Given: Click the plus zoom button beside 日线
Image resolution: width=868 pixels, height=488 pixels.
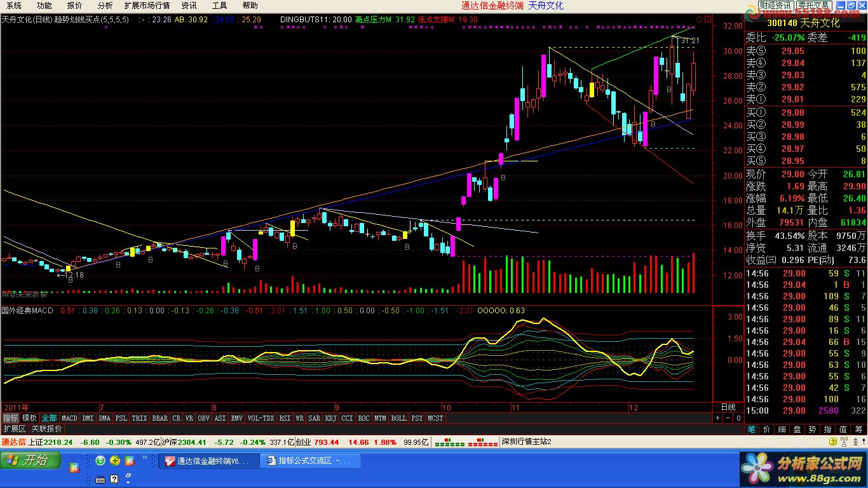Looking at the screenshot, I should tap(717, 418).
